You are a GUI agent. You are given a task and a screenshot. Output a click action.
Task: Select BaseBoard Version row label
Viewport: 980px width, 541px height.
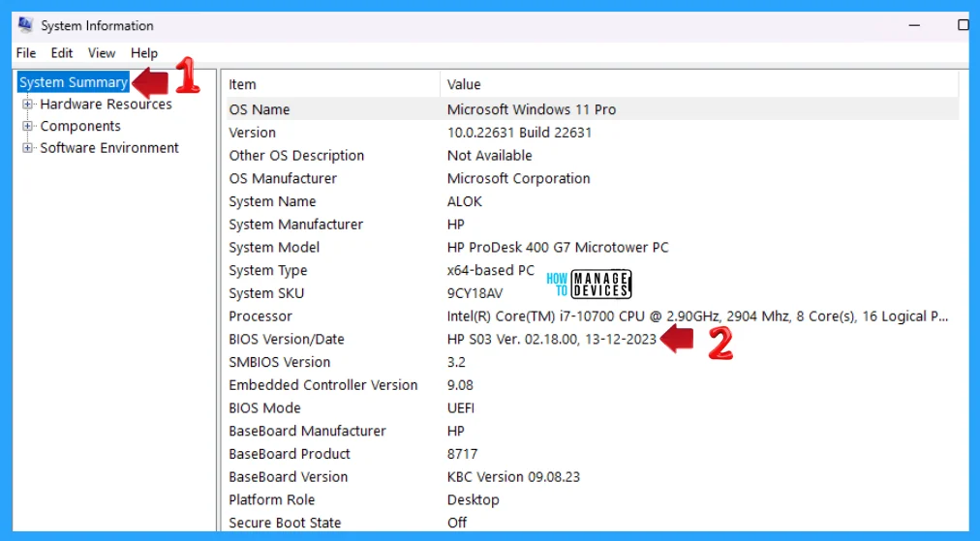click(x=288, y=477)
